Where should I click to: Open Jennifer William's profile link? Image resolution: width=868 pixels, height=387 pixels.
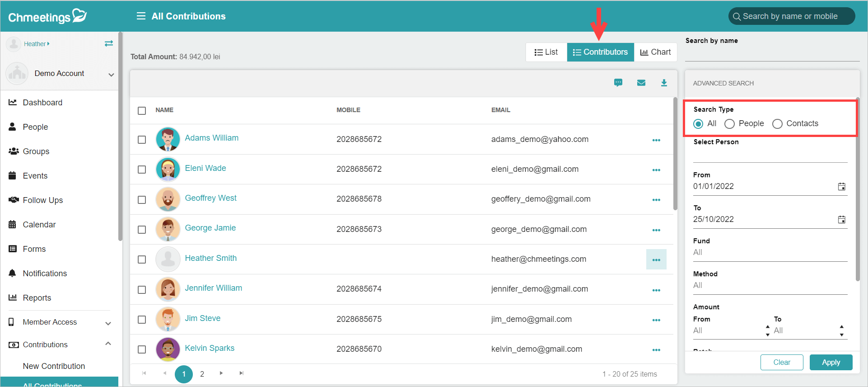coord(213,288)
